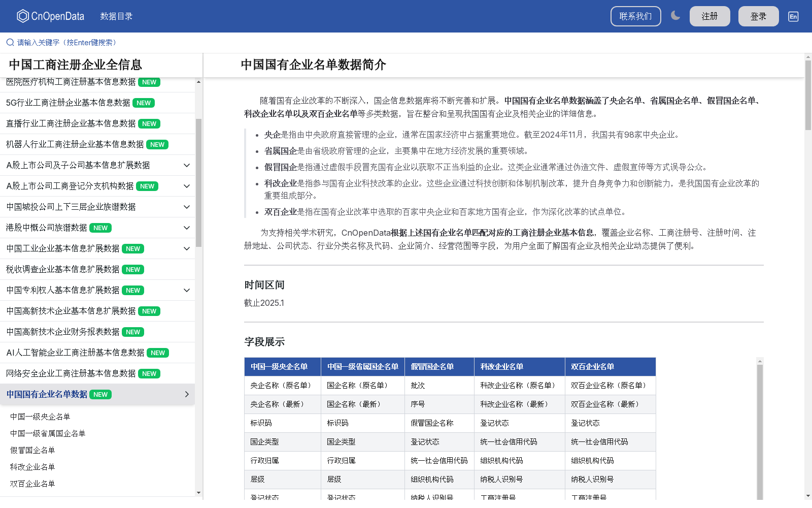Image resolution: width=812 pixels, height=508 pixels.
Task: Click the 注册 register button
Action: coord(709,16)
